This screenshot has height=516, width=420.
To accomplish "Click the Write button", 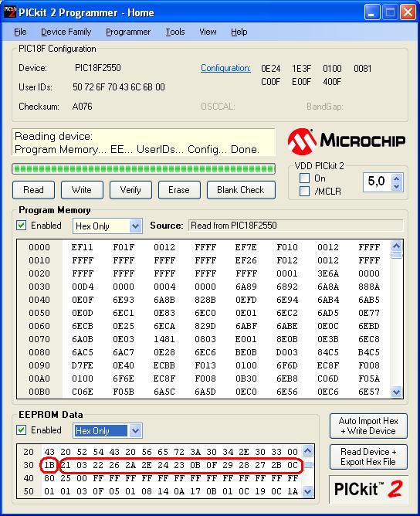I will [82, 190].
